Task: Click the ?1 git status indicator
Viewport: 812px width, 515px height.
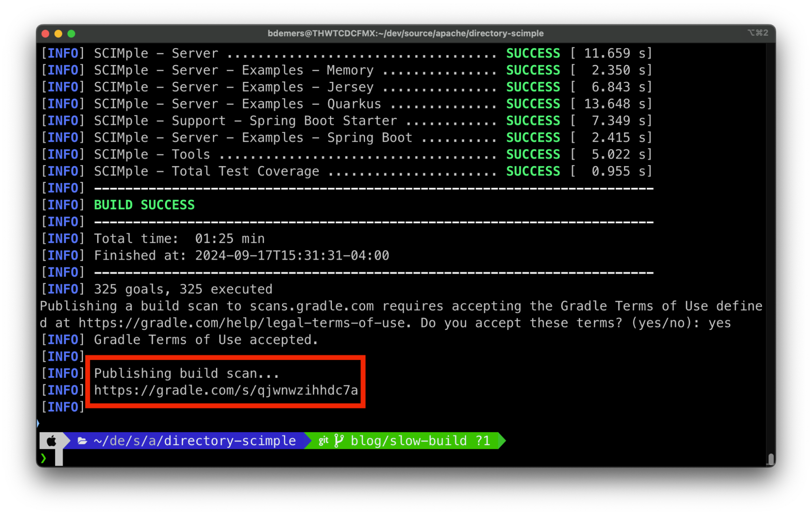Action: (483, 441)
